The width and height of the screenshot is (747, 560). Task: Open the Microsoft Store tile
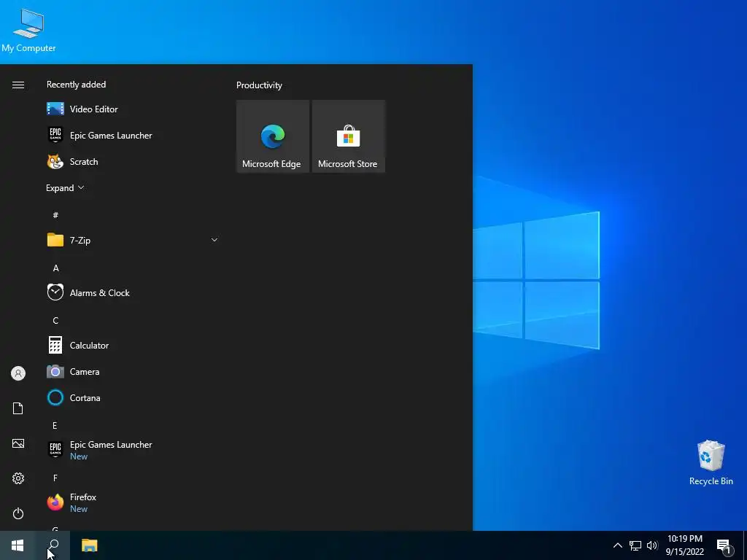[x=348, y=136]
